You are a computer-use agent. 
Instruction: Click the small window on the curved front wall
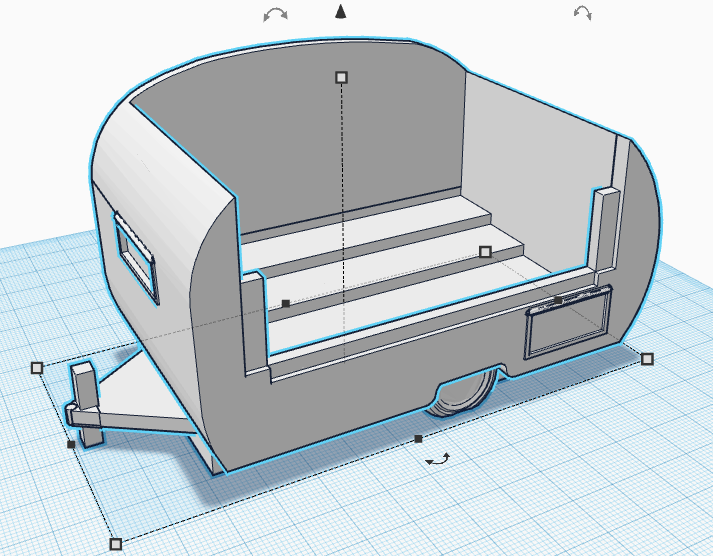pos(136,257)
